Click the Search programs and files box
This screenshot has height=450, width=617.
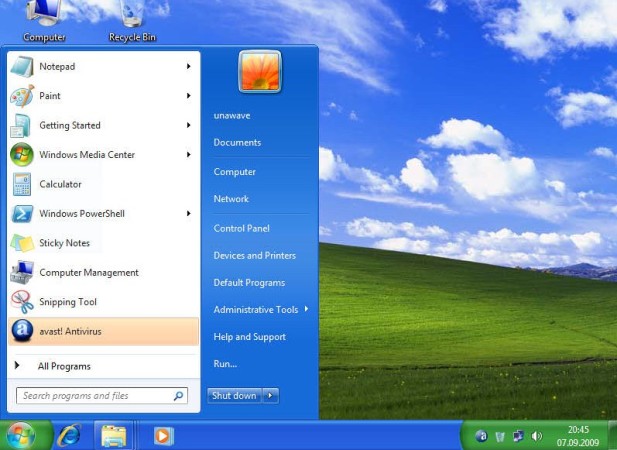point(102,396)
